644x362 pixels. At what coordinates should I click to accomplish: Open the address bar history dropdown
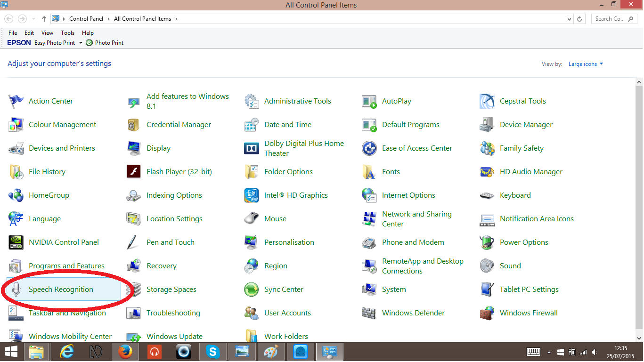pos(569,19)
